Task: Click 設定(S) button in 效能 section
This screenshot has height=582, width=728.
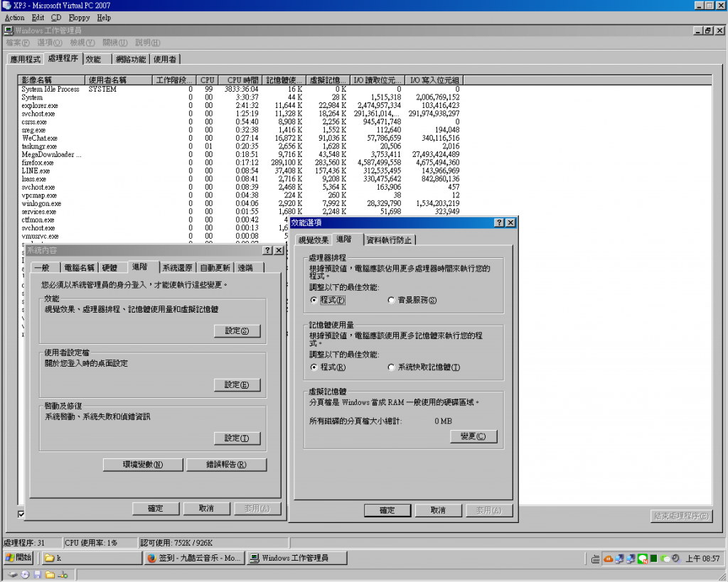Action: tap(237, 331)
